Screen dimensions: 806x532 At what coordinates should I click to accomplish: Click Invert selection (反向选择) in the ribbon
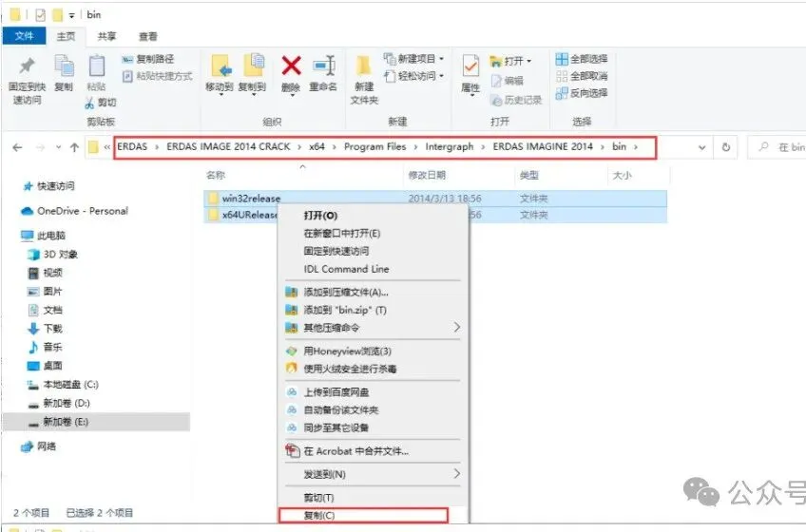point(582,93)
